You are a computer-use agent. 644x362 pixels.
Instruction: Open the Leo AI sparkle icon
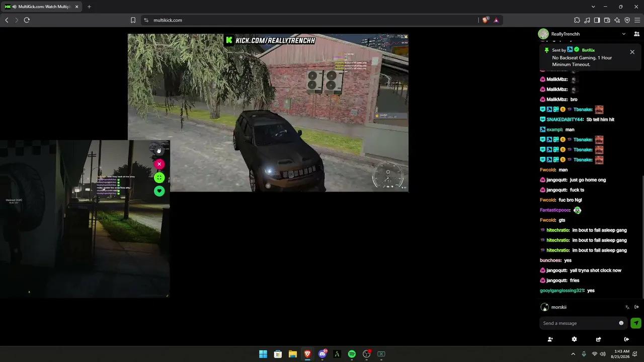[x=617, y=20]
